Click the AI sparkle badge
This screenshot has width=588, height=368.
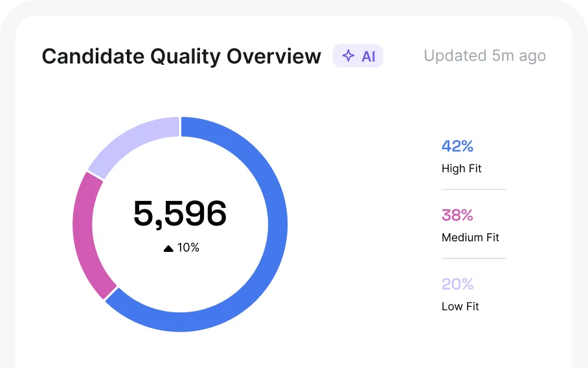(357, 56)
